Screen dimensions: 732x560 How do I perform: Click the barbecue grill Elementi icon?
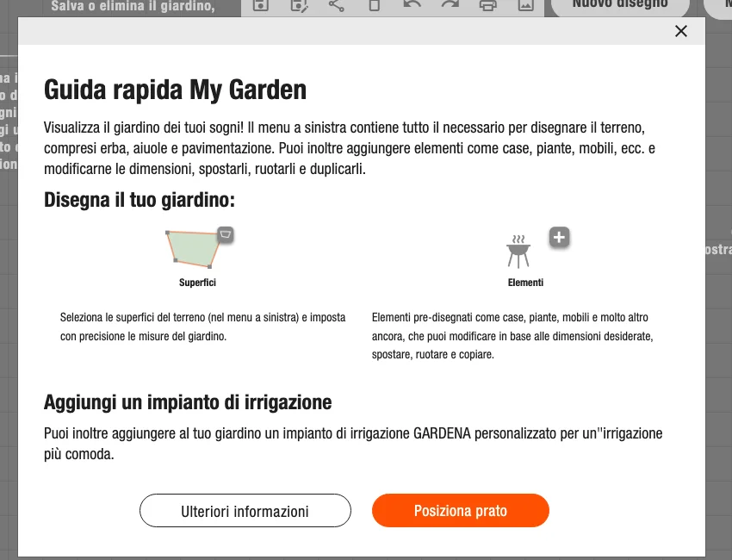(x=518, y=252)
